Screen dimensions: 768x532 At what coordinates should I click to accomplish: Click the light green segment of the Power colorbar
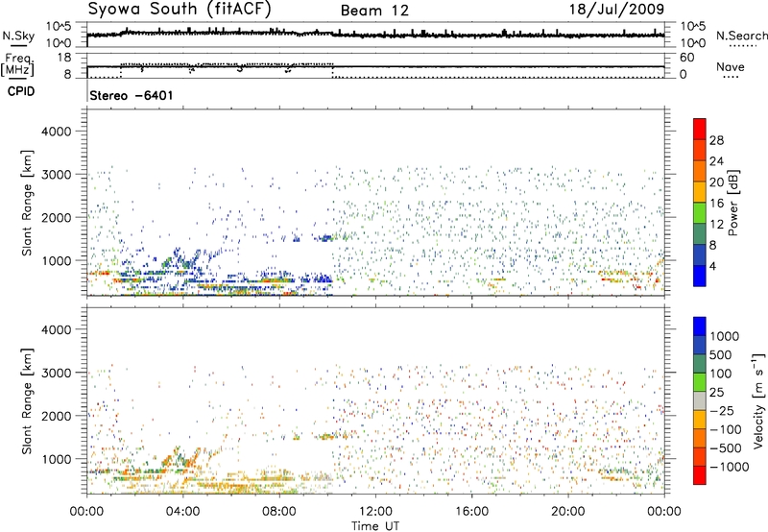coord(700,213)
